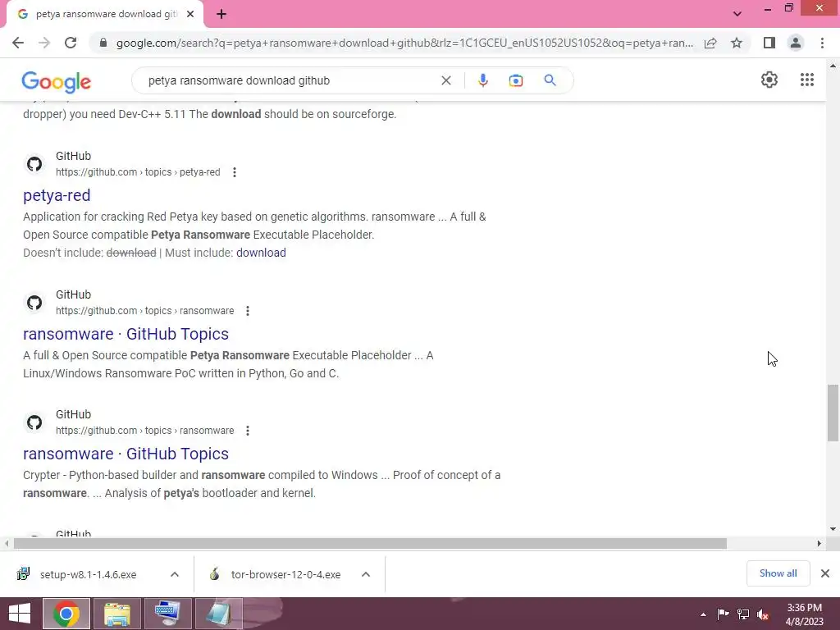
Task: Expand setup-w8.1-1.4.6.exe download options
Action: tap(175, 574)
